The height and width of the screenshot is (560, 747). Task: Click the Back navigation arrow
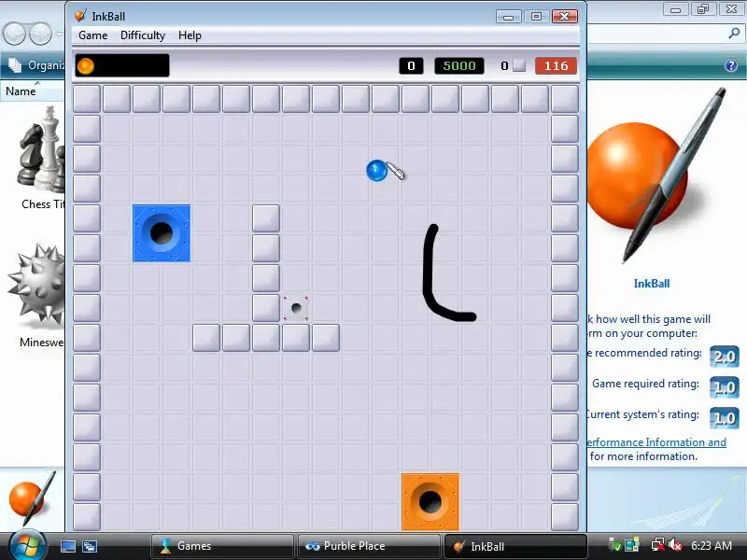[x=14, y=35]
